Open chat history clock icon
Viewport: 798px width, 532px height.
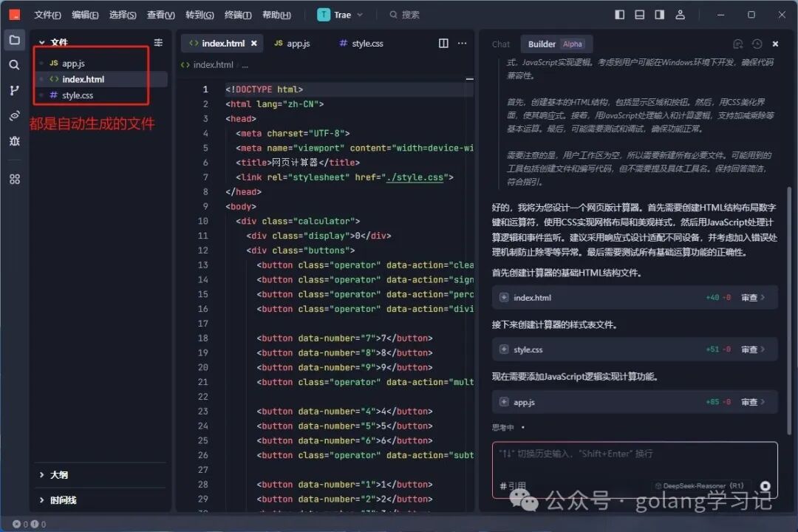click(x=757, y=44)
